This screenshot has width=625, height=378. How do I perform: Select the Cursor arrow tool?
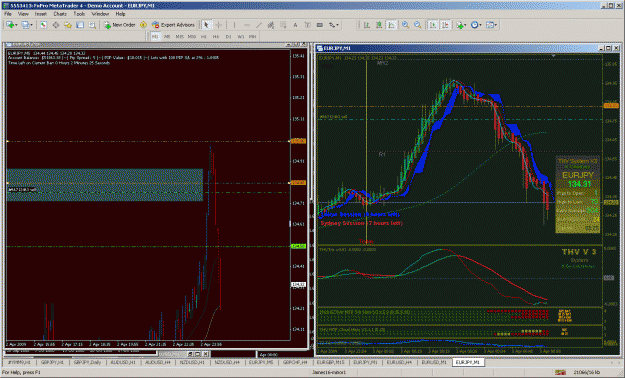tap(206, 25)
